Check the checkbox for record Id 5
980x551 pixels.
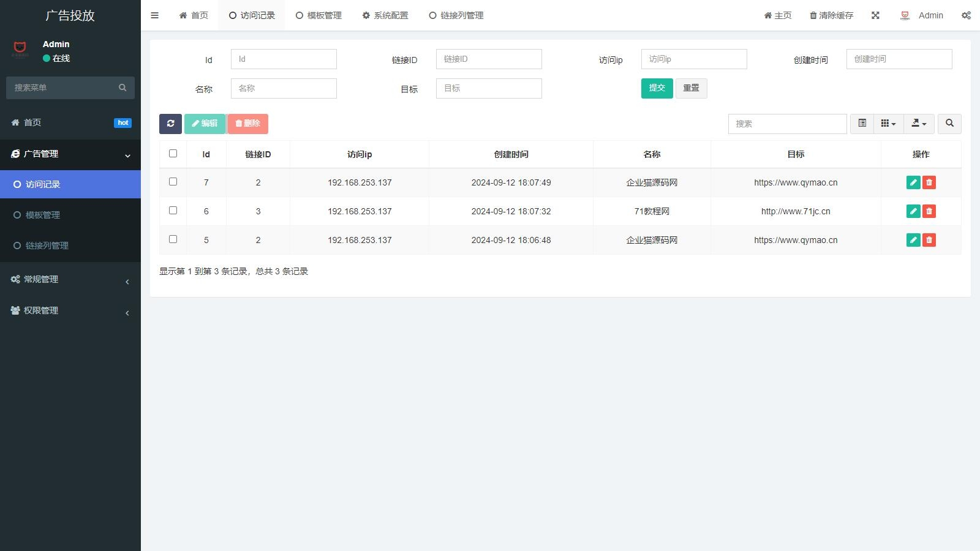[x=173, y=239]
